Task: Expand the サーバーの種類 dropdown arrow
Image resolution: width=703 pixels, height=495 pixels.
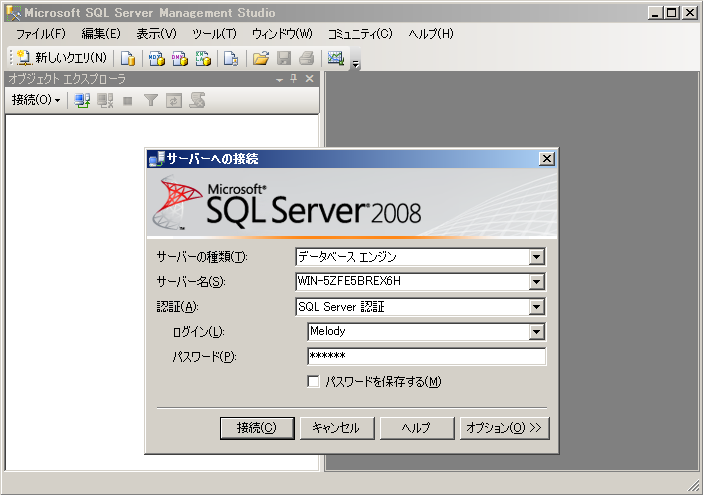Action: pos(536,257)
